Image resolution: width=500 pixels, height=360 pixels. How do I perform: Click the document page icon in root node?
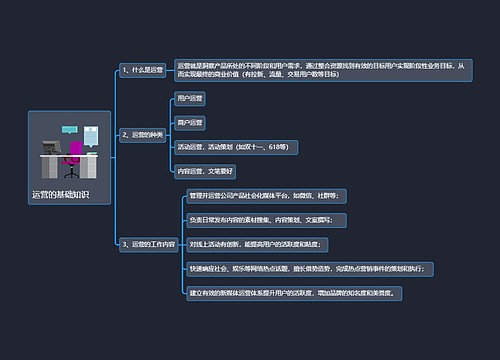(91, 136)
